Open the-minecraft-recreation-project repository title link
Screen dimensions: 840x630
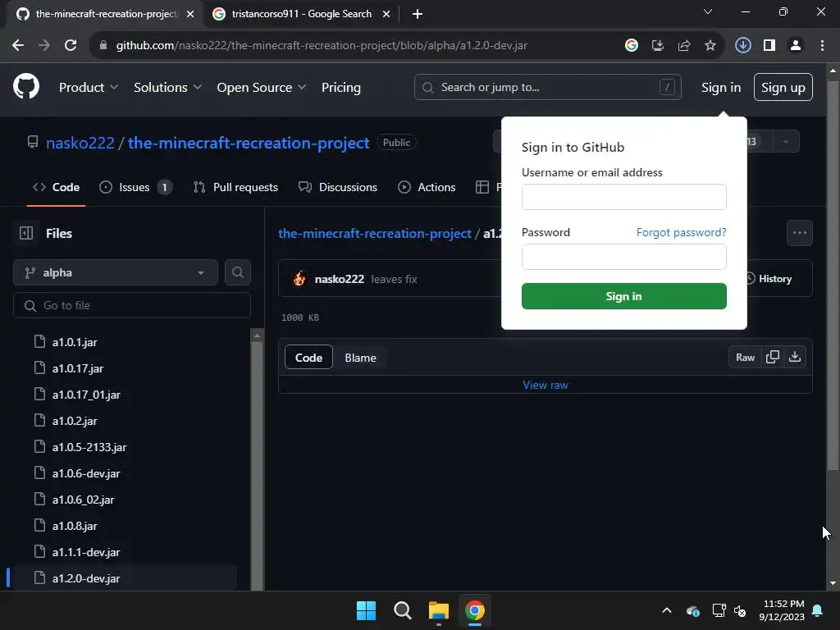pyautogui.click(x=249, y=143)
